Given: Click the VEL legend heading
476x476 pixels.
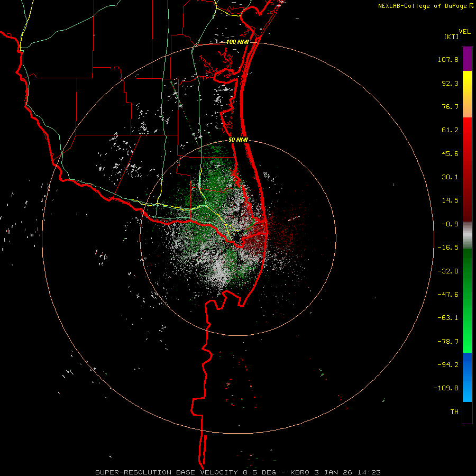Looking at the screenshot, I should coord(464,32).
